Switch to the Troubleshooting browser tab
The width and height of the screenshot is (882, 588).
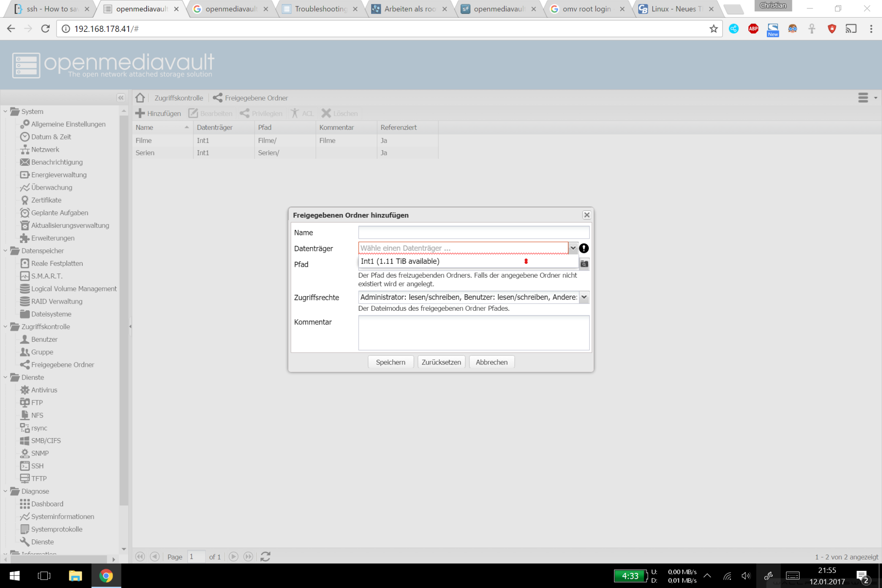point(320,9)
